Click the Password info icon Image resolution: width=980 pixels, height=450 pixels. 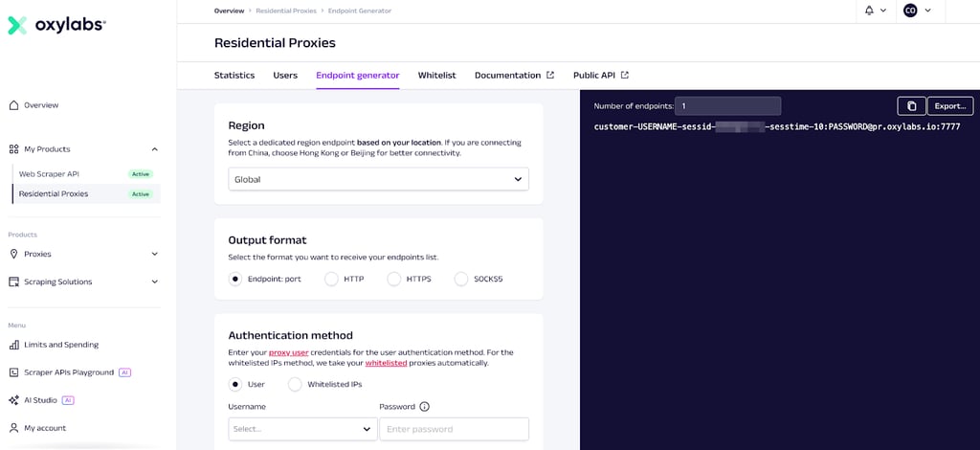coord(424,407)
